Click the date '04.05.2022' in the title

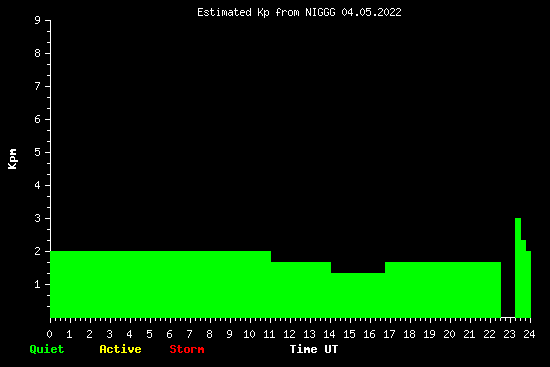point(371,13)
